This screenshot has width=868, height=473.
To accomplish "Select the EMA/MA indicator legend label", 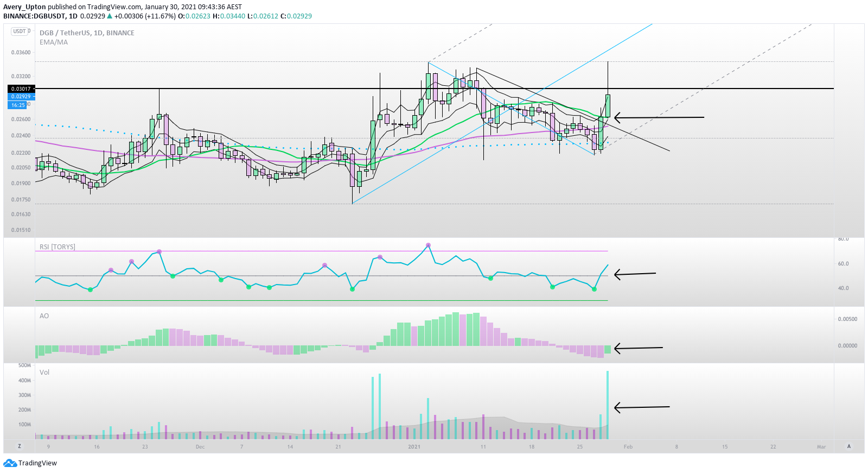I will point(54,42).
